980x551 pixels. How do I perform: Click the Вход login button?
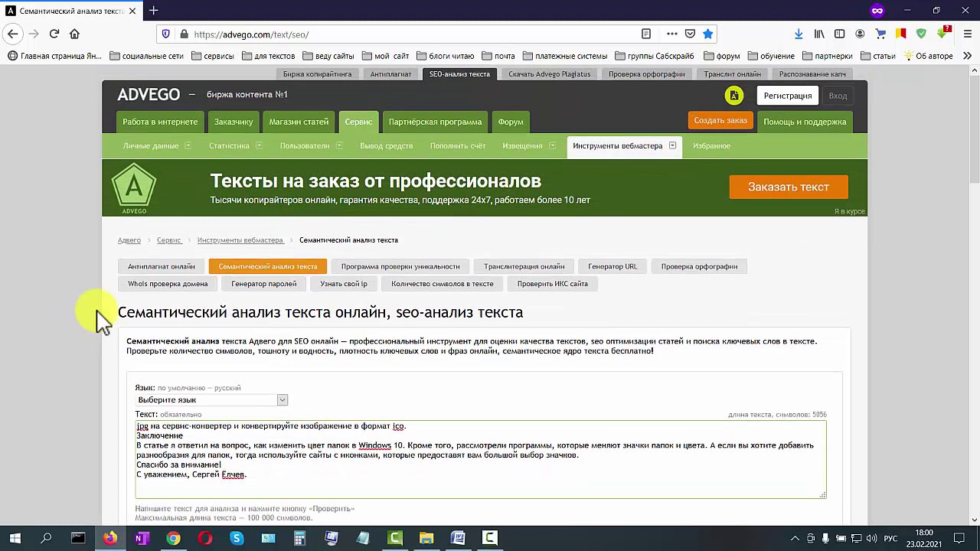tap(838, 96)
